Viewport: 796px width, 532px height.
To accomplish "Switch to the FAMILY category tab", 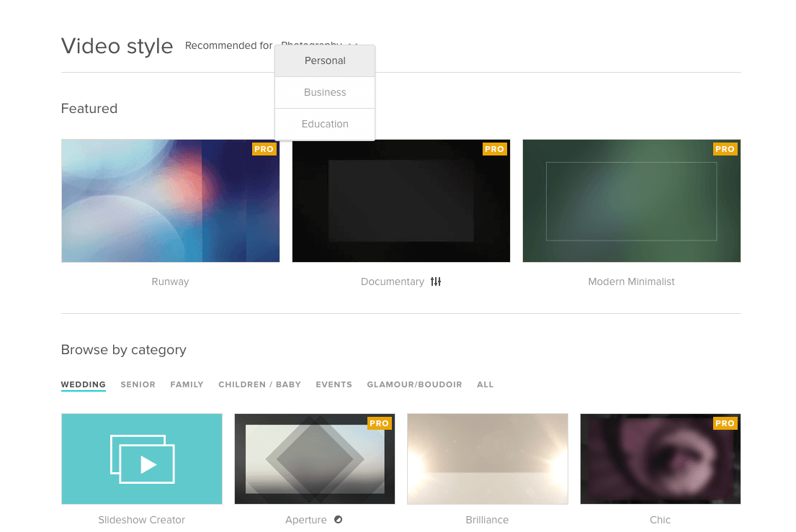I will [x=187, y=384].
